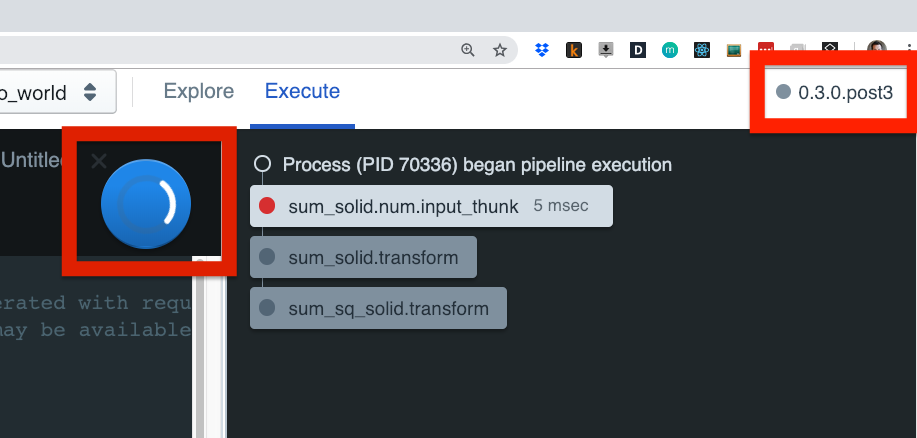Click the 'began pipeline execution' log entry
This screenshot has height=438, width=917.
[x=477, y=164]
